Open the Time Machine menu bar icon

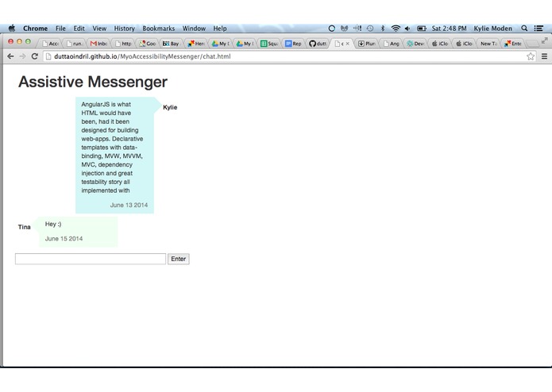370,29
